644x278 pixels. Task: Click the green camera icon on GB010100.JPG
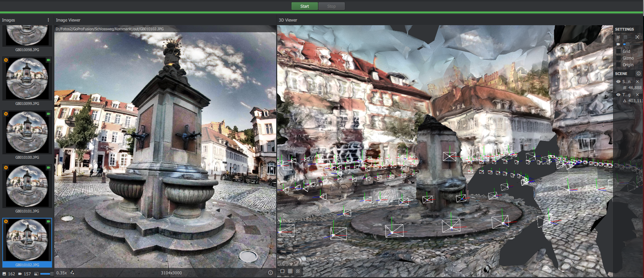tap(48, 114)
